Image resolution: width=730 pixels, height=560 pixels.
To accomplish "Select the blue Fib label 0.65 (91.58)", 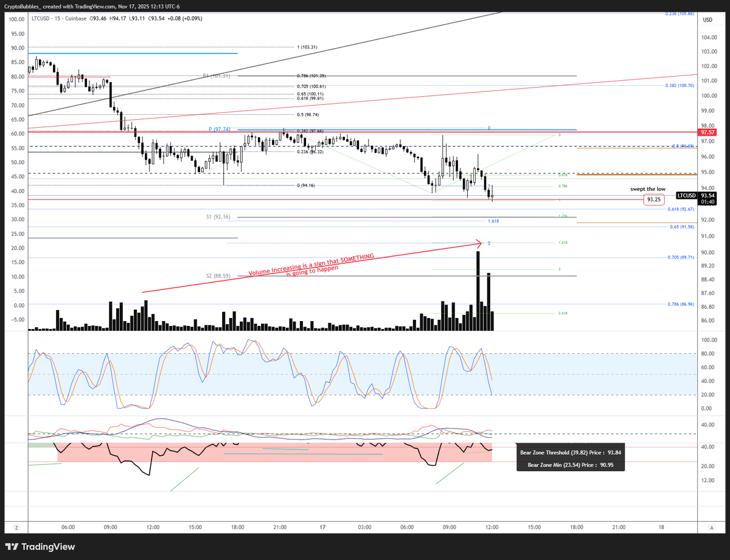I will [681, 227].
